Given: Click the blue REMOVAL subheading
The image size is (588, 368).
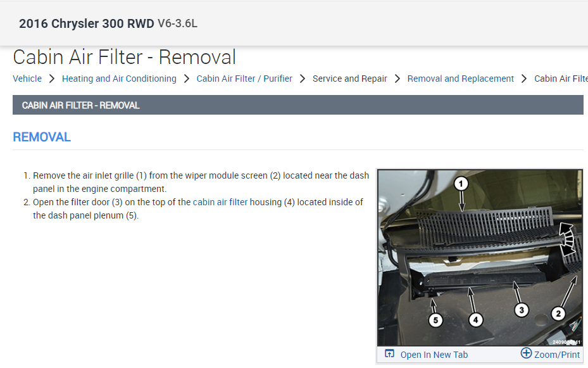Looking at the screenshot, I should tap(42, 137).
